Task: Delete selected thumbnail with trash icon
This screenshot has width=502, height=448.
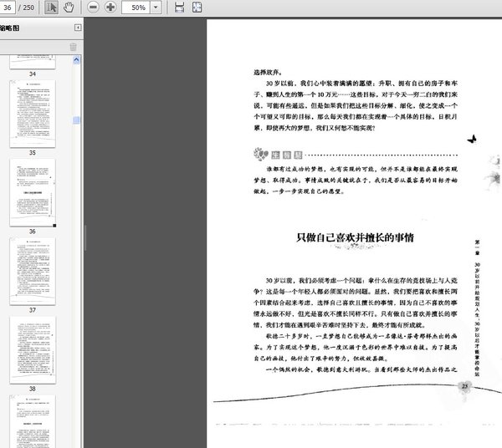Action: click(x=74, y=47)
